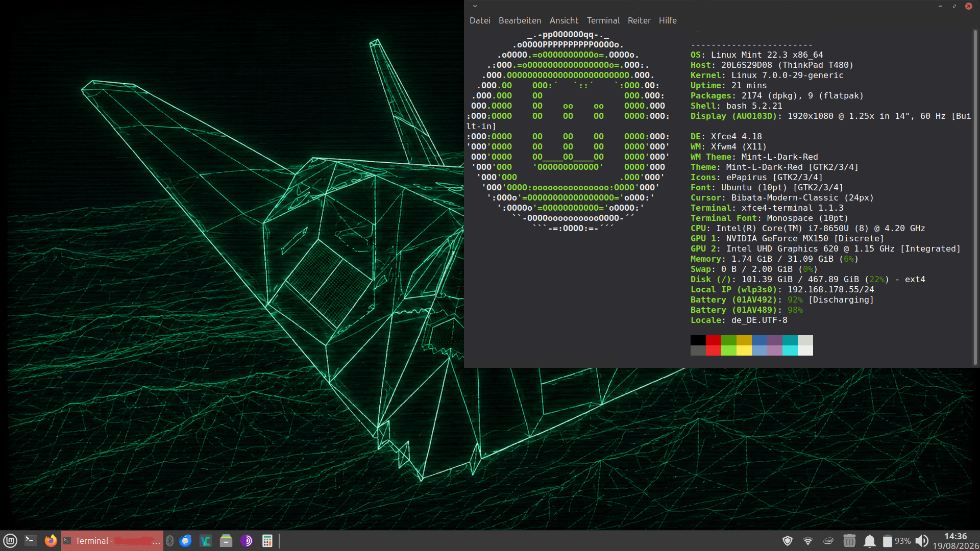Viewport: 980px width, 551px height.
Task: Open the trash applet in the panel
Action: [x=849, y=541]
